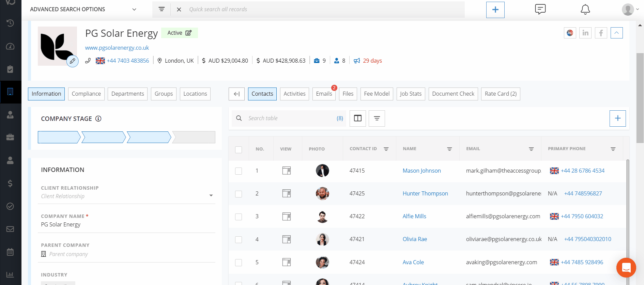This screenshot has width=644, height=285.
Task: Open the company Facebook icon
Action: 601,33
